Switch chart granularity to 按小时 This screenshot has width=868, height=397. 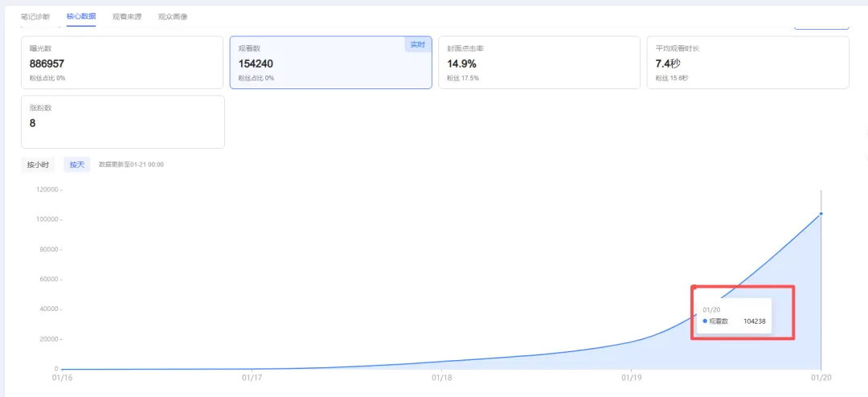38,165
